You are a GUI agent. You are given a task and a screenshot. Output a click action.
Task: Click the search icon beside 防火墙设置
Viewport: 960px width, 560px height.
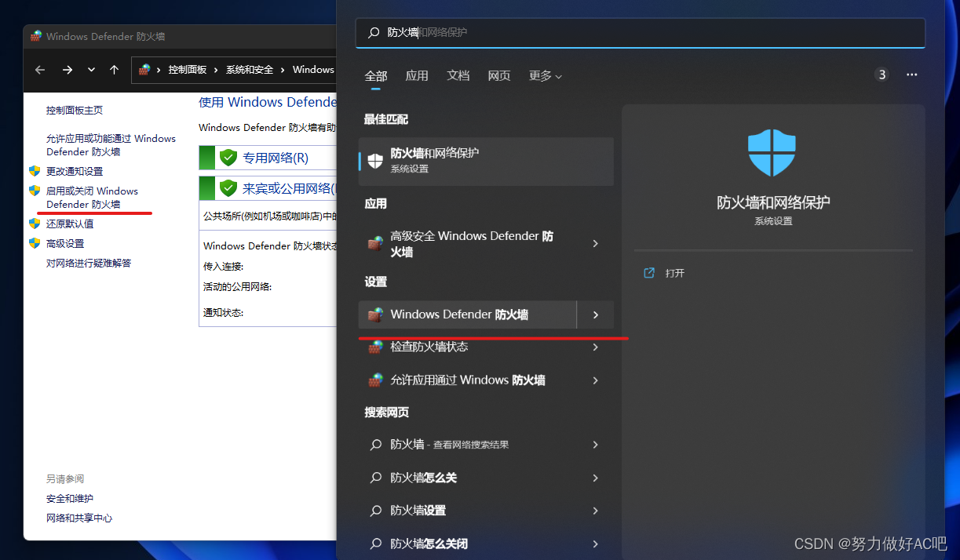375,511
